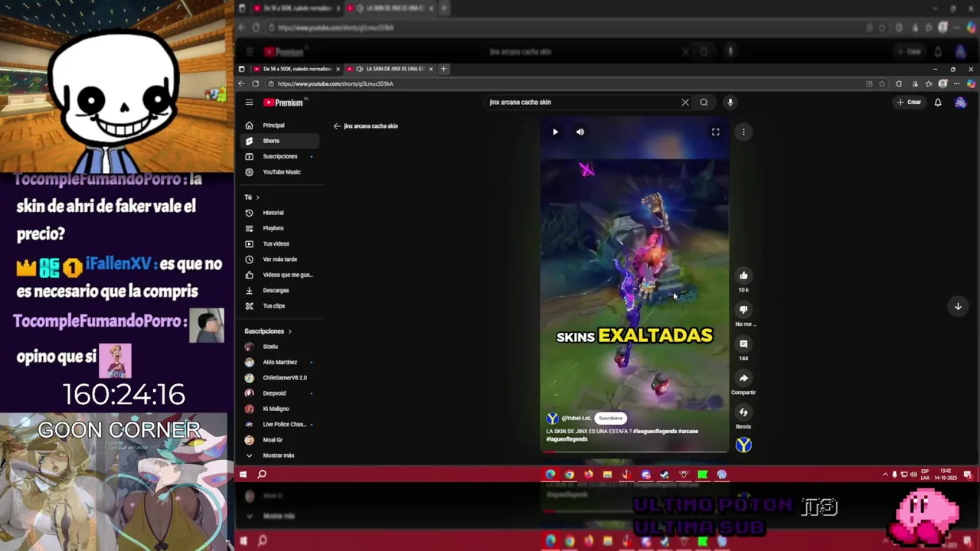Open comments on the Short (144)
The height and width of the screenshot is (551, 980).
(743, 344)
